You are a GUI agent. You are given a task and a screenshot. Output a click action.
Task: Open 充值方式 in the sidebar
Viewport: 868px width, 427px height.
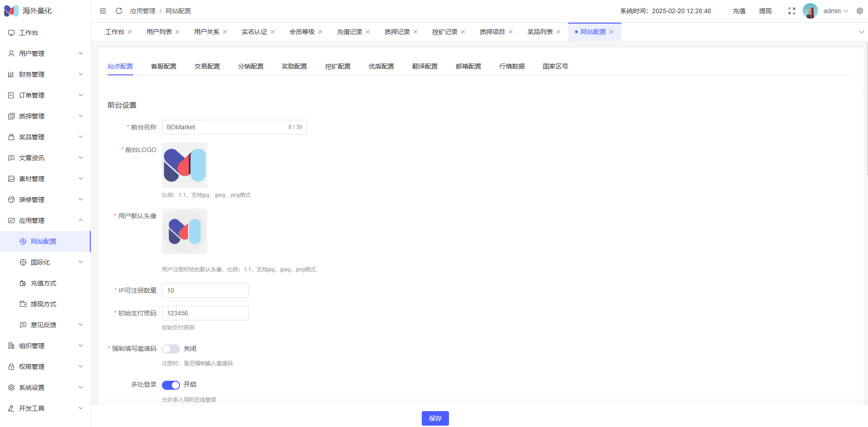pos(44,283)
